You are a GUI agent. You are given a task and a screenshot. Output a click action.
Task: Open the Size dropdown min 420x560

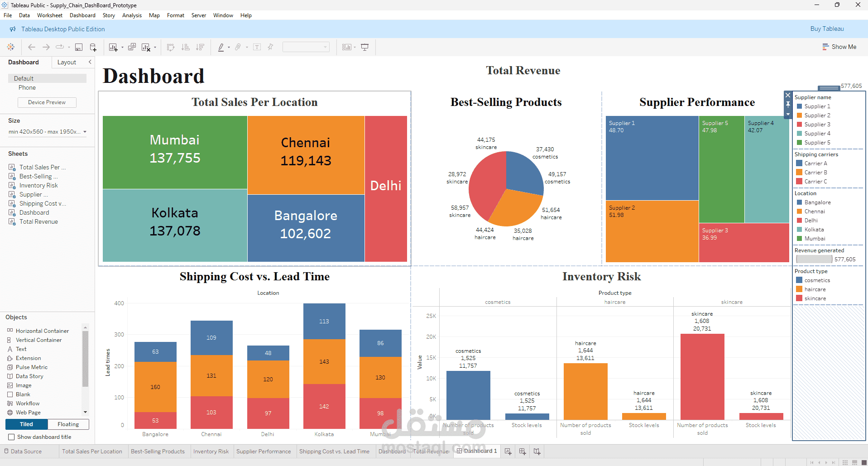47,132
